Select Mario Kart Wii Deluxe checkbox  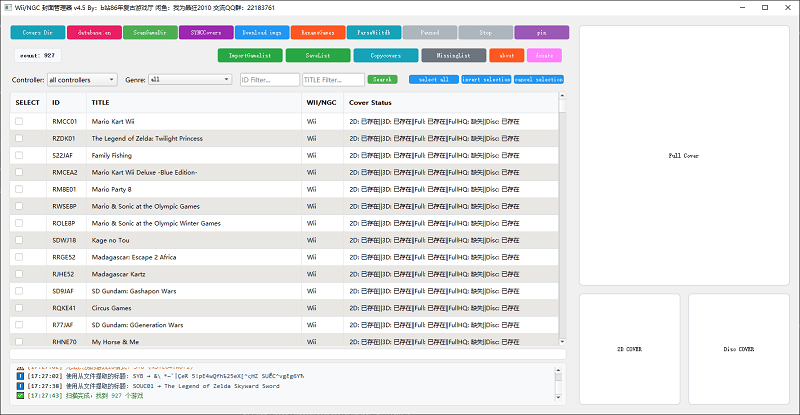coord(19,173)
